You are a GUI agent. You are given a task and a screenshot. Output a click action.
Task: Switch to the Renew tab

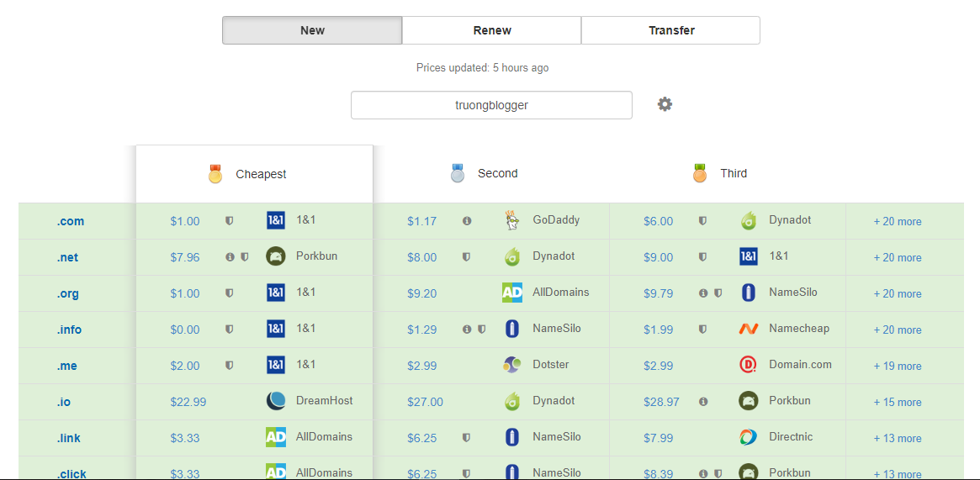pos(492,30)
